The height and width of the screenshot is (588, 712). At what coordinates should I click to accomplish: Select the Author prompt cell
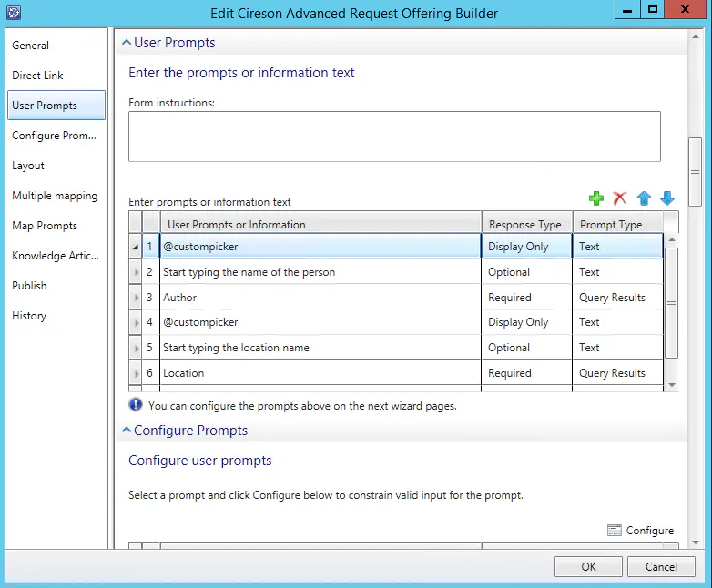pyautogui.click(x=320, y=298)
